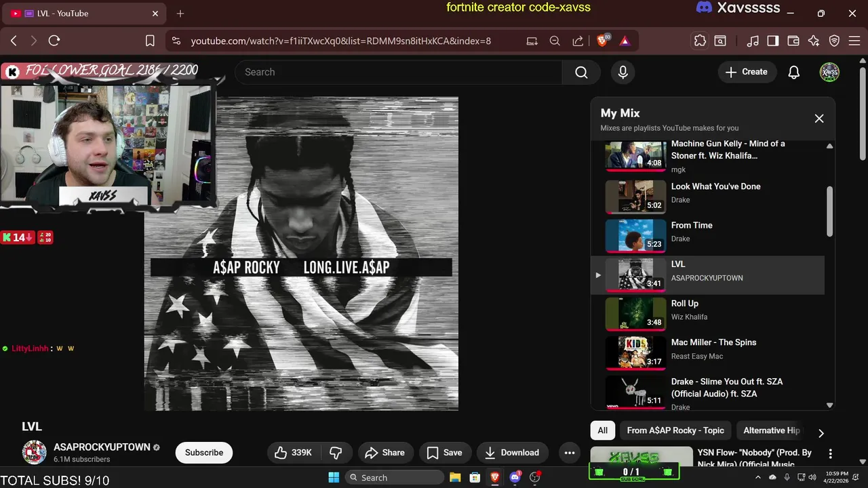Open OBS Studio from the taskbar
The height and width of the screenshot is (488, 868).
[535, 477]
